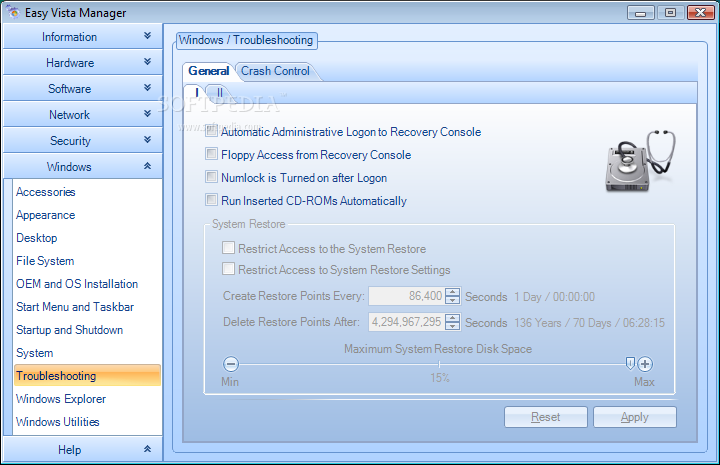Click the disk space slider track near 15% mark
Image resolution: width=720 pixels, height=465 pixels.
coord(439,364)
